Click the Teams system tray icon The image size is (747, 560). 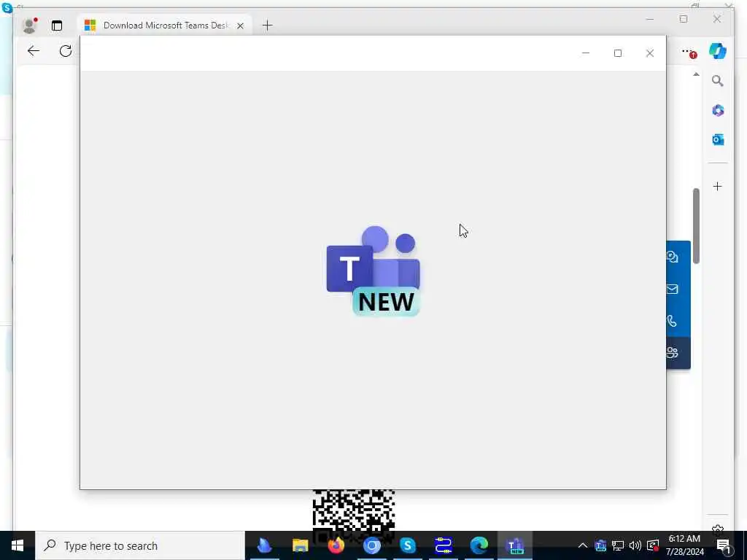click(601, 545)
